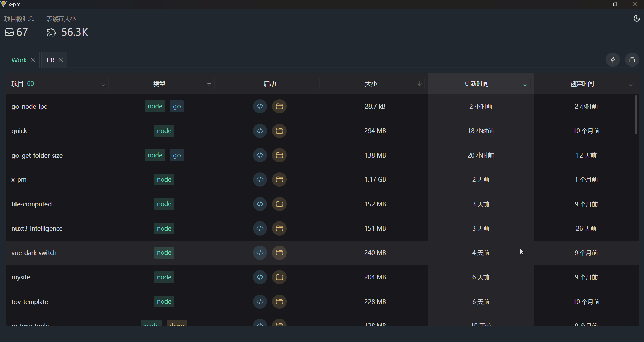The height and width of the screenshot is (342, 644).
Task: Sort by 更新时间 column arrow
Action: tap(525, 84)
